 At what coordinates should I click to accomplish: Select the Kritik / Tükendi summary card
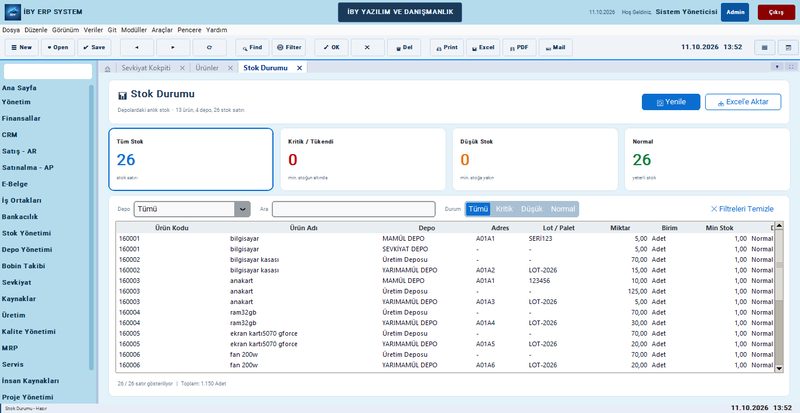pyautogui.click(x=363, y=159)
